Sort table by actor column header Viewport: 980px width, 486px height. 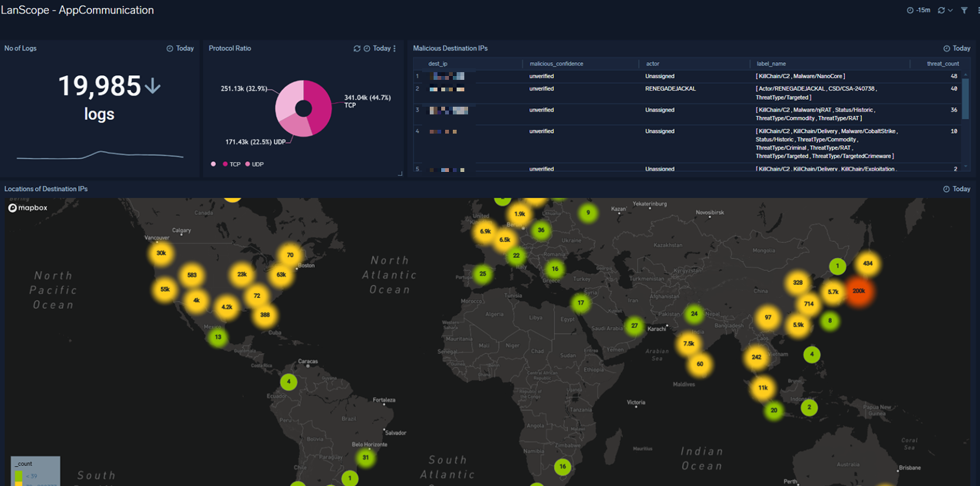click(x=652, y=64)
